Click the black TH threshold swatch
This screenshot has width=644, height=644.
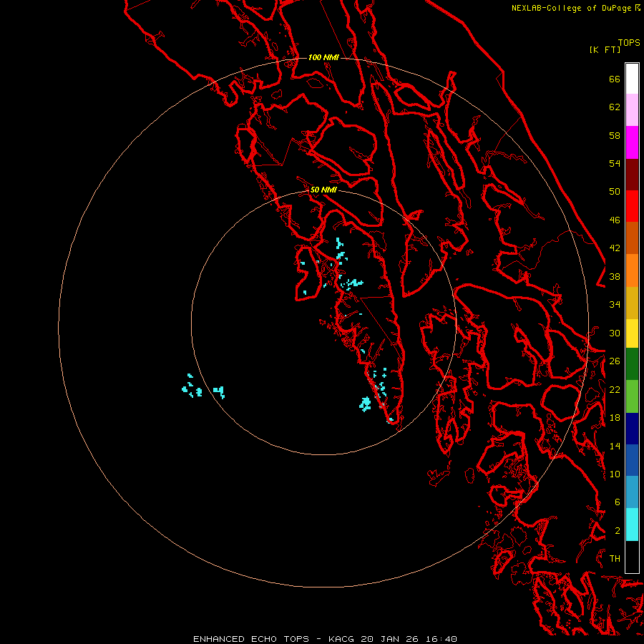(x=632, y=557)
